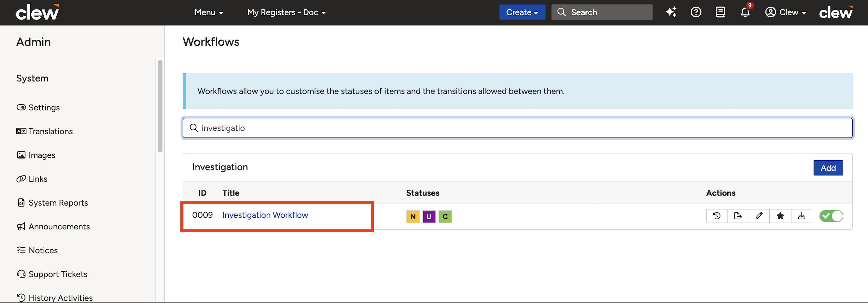The width and height of the screenshot is (868, 303).
Task: Click the clew logo at top left
Action: pyautogui.click(x=37, y=12)
